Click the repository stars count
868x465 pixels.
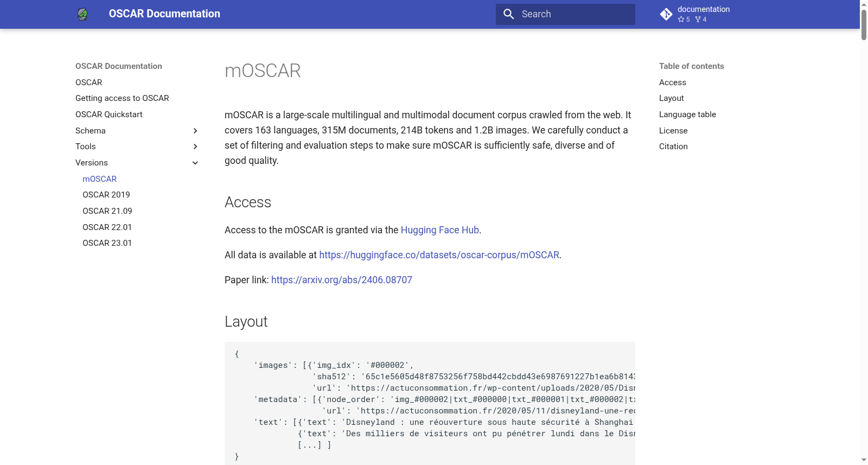pos(684,20)
